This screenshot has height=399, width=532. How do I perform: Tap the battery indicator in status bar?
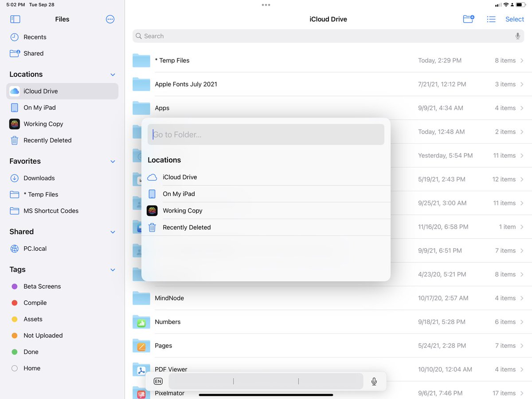[520, 5]
